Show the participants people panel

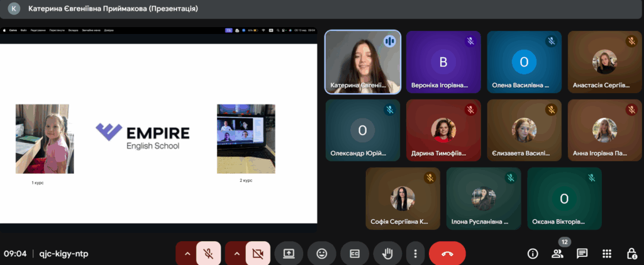557,253
